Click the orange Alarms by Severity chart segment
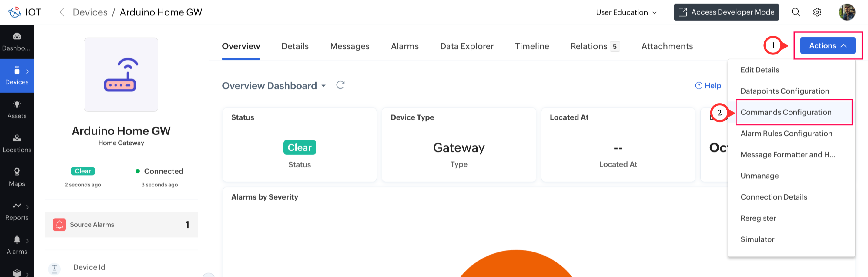Screen dimensions: 868x277 click(x=516, y=264)
